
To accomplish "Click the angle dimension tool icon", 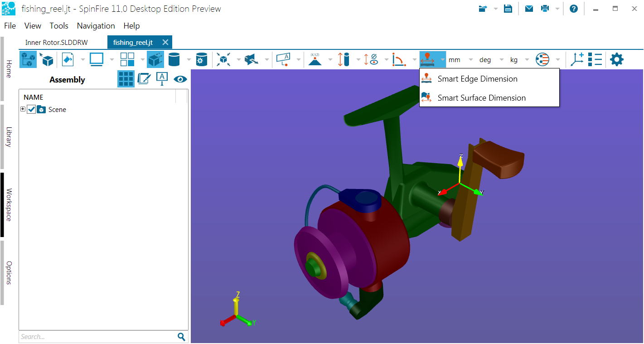I will [x=399, y=59].
